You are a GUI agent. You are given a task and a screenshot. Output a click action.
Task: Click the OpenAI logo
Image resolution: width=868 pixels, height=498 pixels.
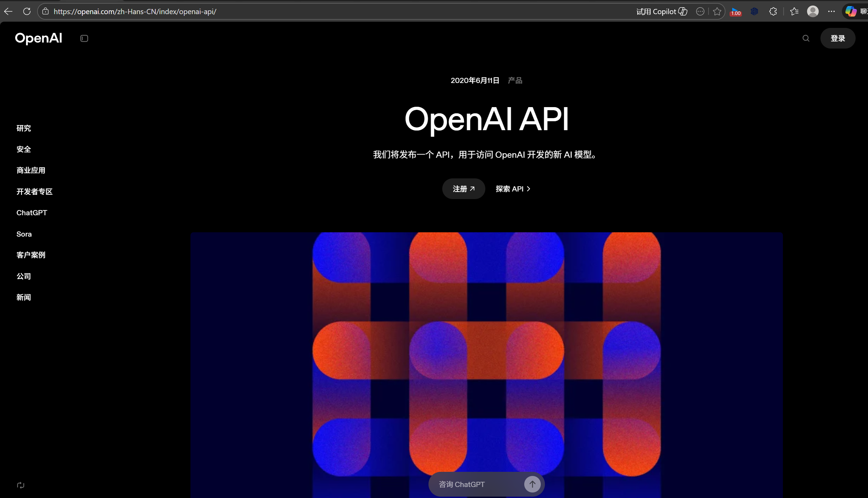[x=38, y=38]
